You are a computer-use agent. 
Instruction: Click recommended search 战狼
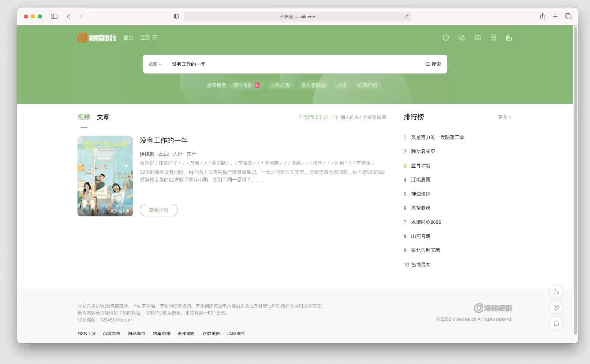(341, 85)
